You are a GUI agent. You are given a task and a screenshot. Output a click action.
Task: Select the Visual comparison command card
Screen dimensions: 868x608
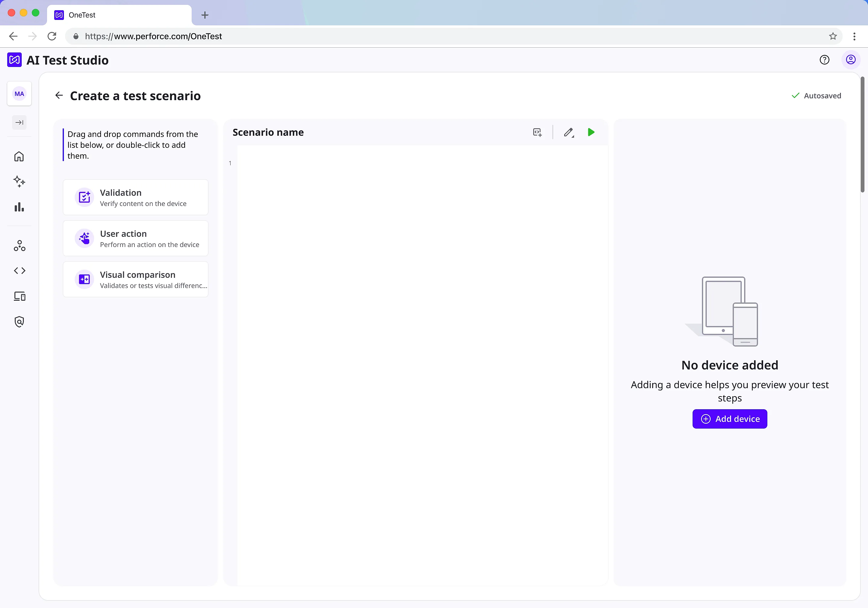[136, 279]
